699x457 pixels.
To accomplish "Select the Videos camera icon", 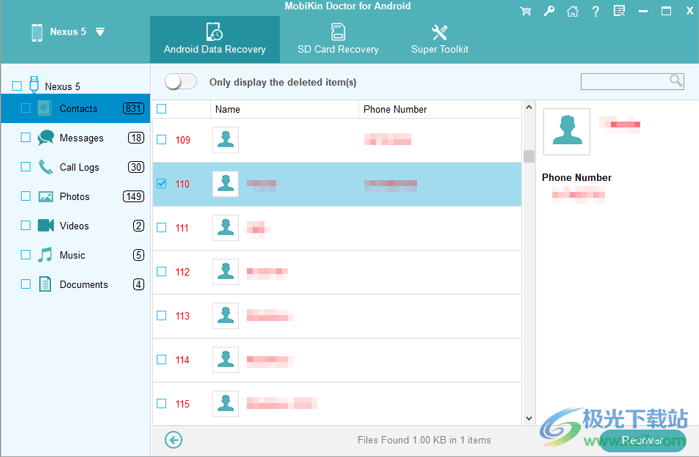I will point(45,225).
